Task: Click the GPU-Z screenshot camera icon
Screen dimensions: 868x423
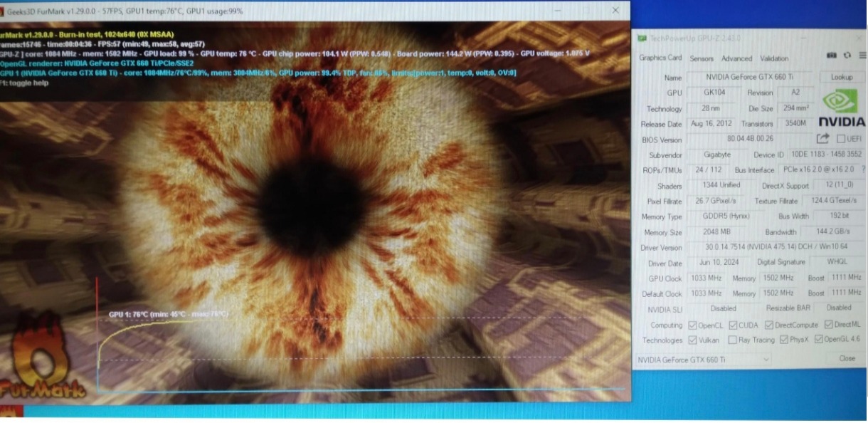Action: coord(831,56)
